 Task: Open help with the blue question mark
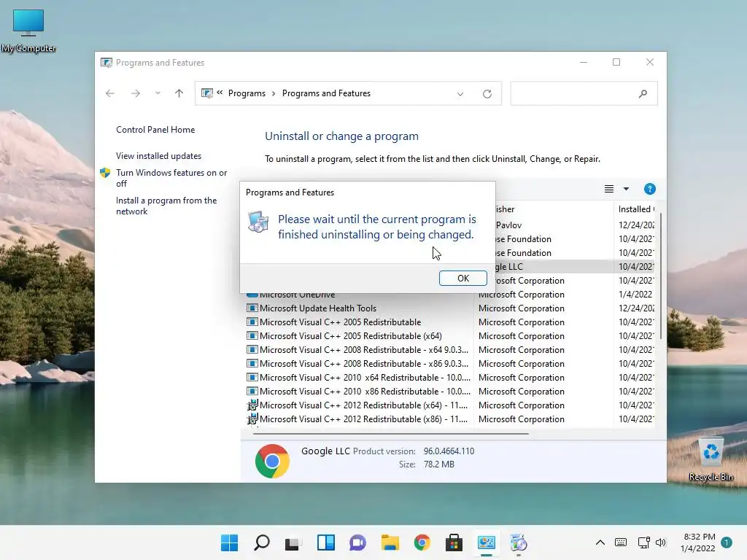(x=649, y=189)
